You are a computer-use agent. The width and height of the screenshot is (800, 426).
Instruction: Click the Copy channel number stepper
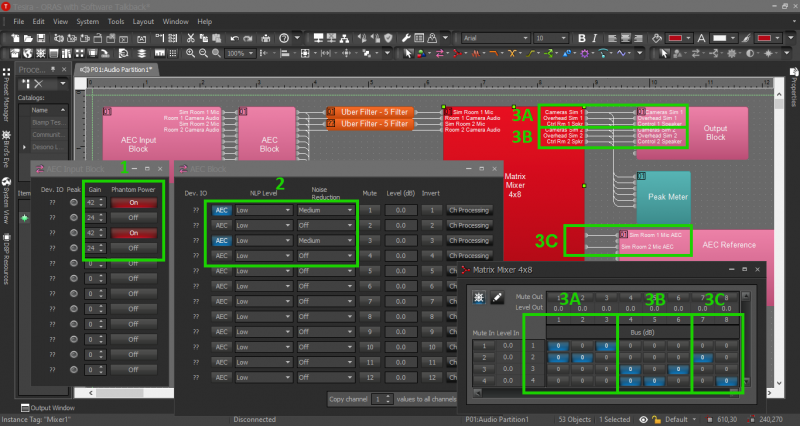(x=382, y=399)
